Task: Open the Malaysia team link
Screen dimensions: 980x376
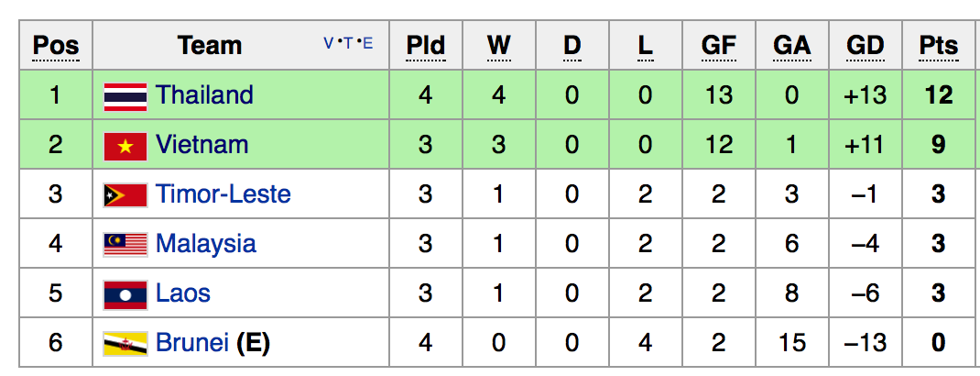Action: pos(206,244)
